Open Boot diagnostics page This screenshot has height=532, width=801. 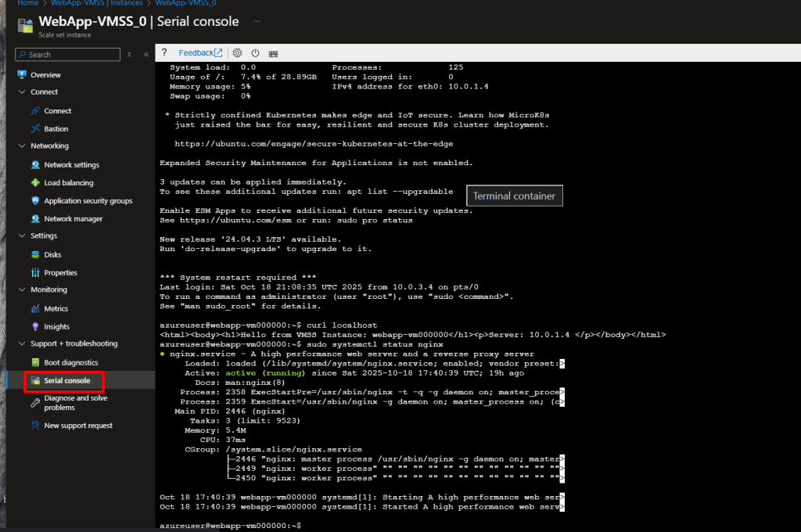(70, 363)
